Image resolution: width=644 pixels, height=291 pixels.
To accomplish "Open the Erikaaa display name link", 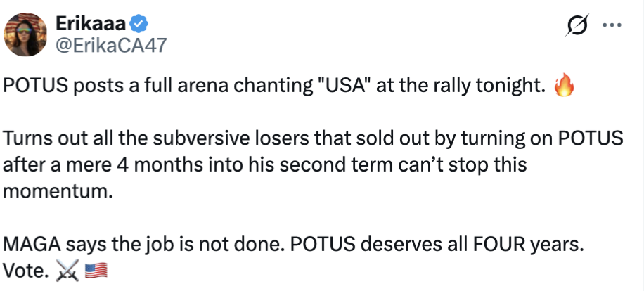I will click(x=91, y=24).
